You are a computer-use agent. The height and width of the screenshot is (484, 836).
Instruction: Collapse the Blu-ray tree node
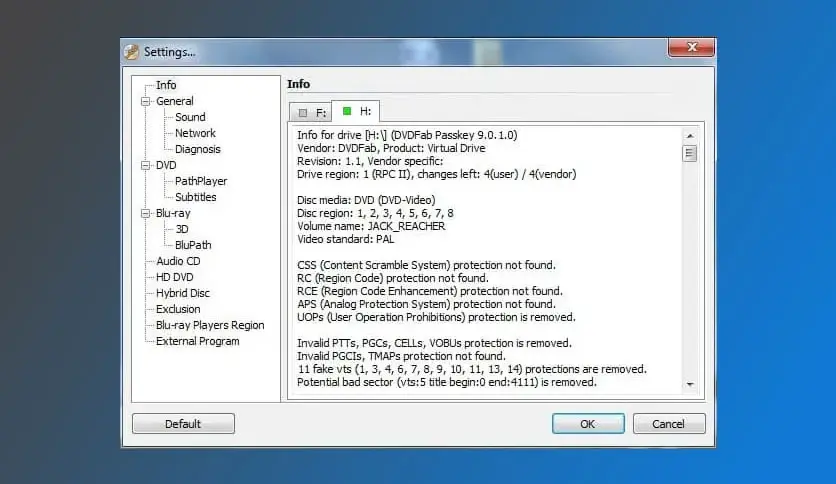[x=145, y=213]
